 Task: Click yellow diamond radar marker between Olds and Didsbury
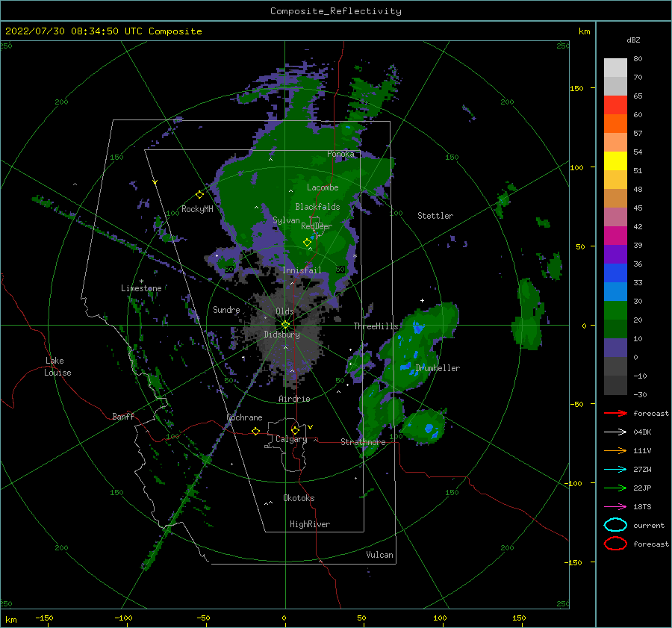pos(285,325)
